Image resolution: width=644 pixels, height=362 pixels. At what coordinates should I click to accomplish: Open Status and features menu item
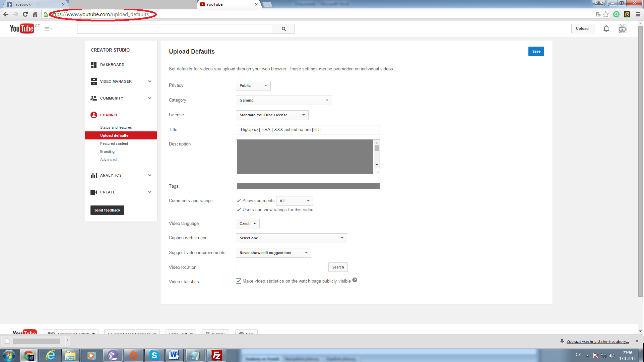[116, 127]
